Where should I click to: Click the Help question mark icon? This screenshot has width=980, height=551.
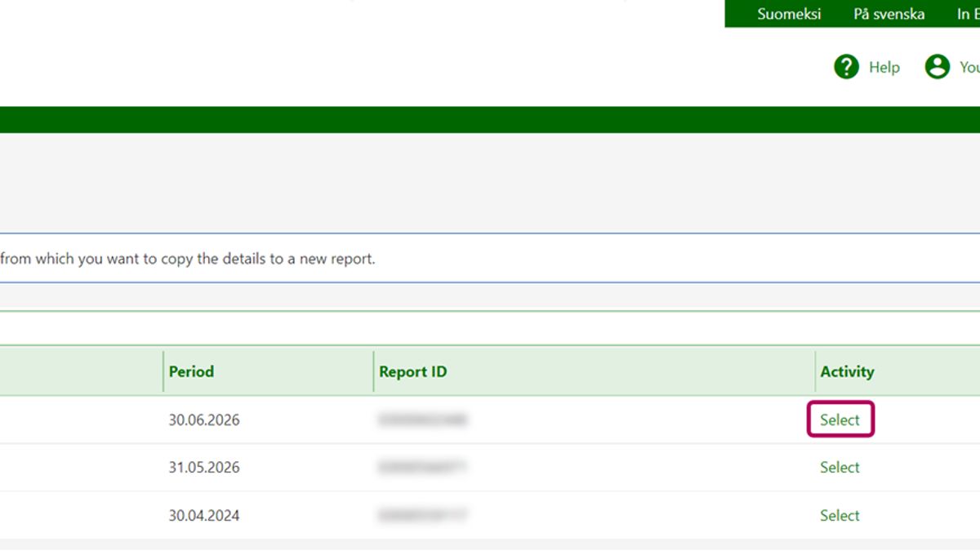coord(846,67)
